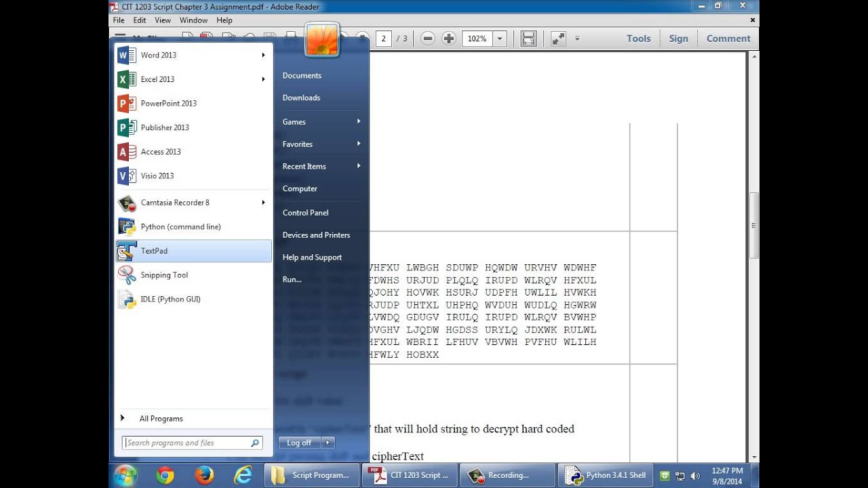Open the shutdown options arrow beside Log off
The height and width of the screenshot is (488, 868).
pos(328,443)
